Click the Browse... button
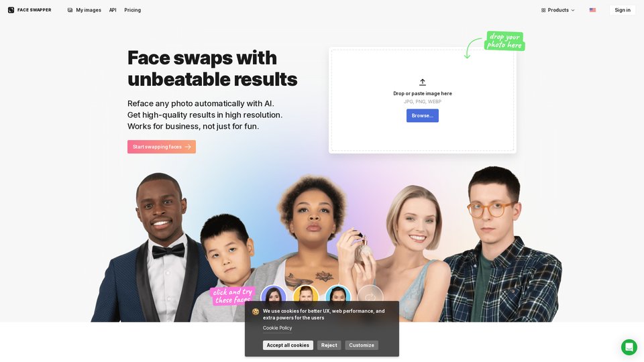The height and width of the screenshot is (362, 644). coord(422,116)
